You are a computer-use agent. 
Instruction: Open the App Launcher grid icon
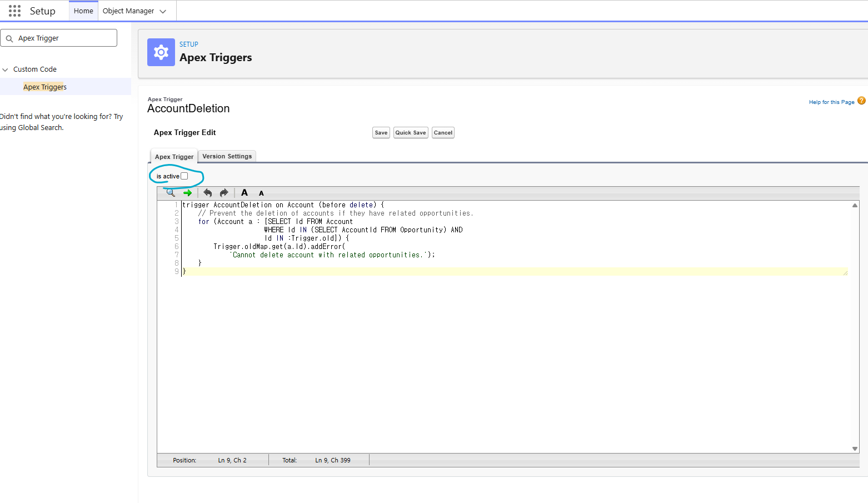point(15,11)
